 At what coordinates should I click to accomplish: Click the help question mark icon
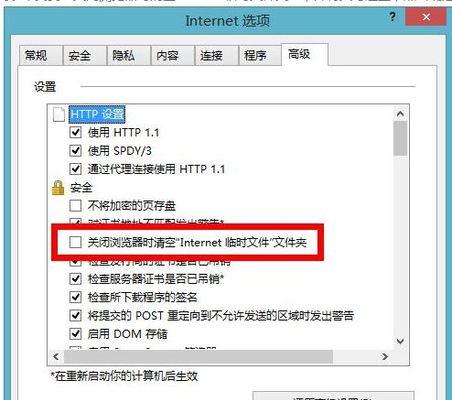pyautogui.click(x=393, y=17)
